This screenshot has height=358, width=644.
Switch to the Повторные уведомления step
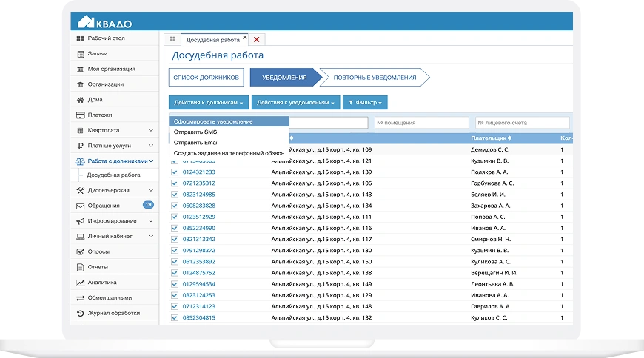pyautogui.click(x=375, y=77)
